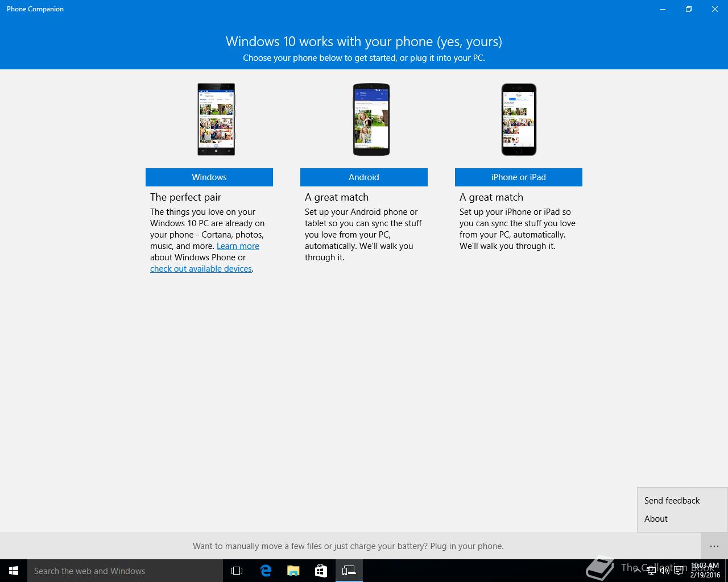Choose the Android button

(364, 177)
